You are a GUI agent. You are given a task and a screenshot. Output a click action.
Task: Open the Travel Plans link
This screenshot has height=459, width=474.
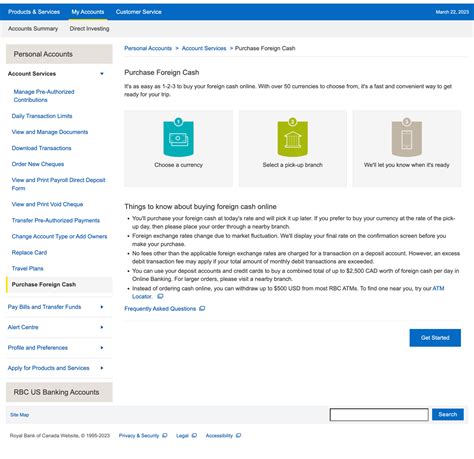tap(27, 269)
